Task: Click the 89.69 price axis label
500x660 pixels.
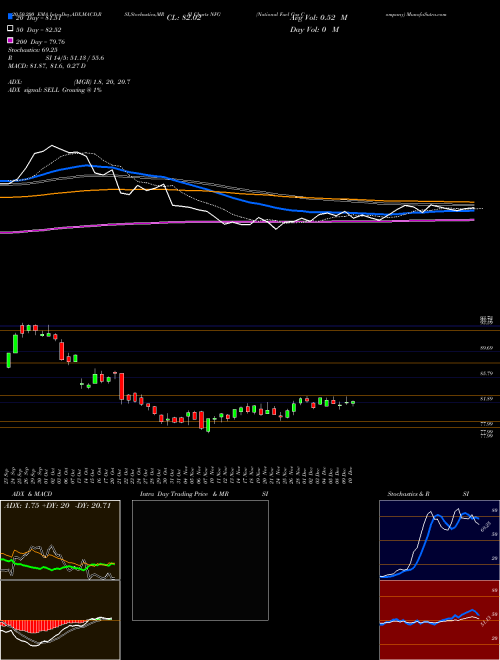Action: click(x=487, y=348)
